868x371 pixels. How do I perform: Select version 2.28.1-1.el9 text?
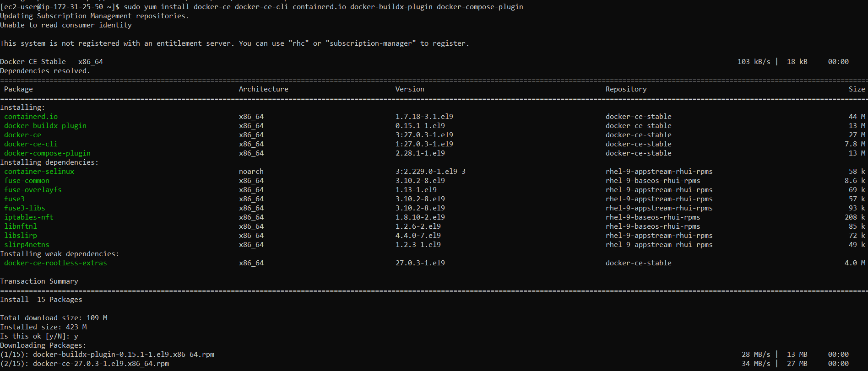420,153
